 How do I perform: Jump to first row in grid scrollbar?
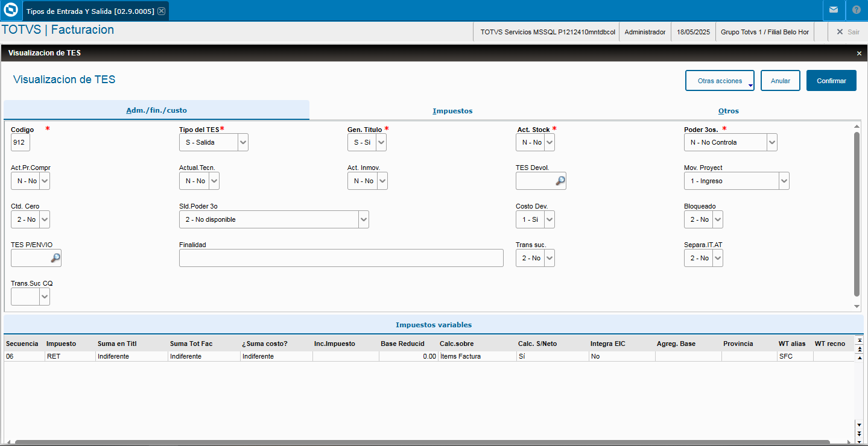859,341
